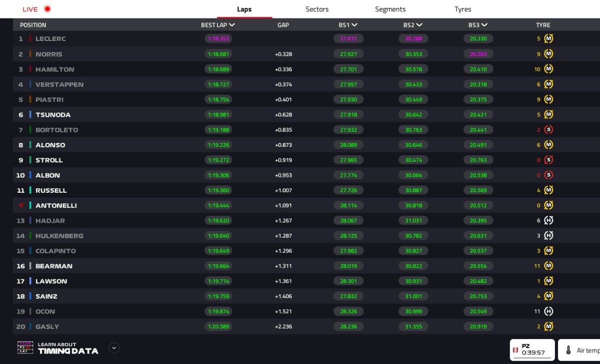Click Leclerc's medium tyre icon

tap(548, 39)
